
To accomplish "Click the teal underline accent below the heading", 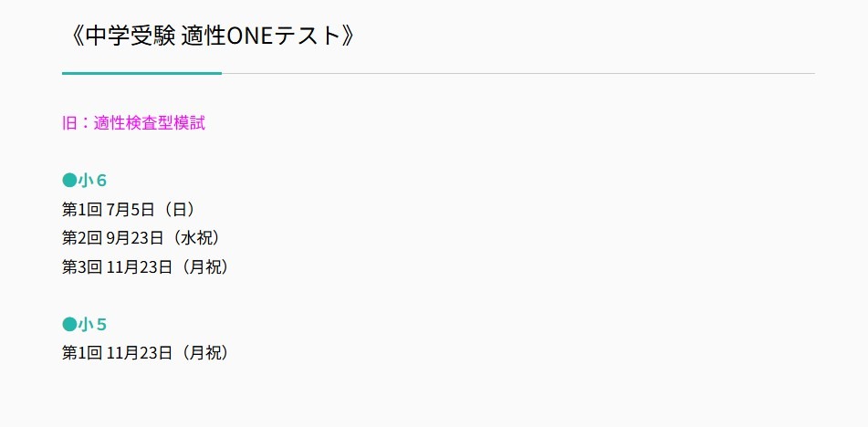I will 141,72.
